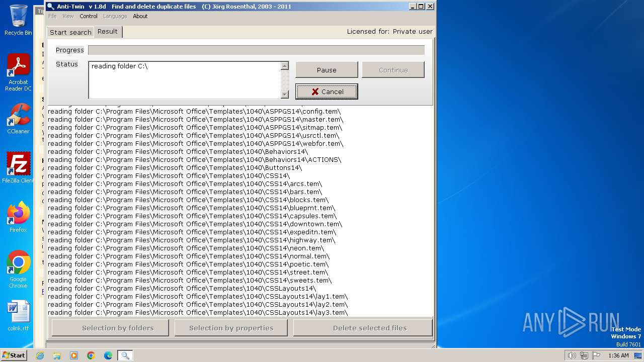Open the About menu
The height and width of the screenshot is (362, 644).
click(x=140, y=16)
